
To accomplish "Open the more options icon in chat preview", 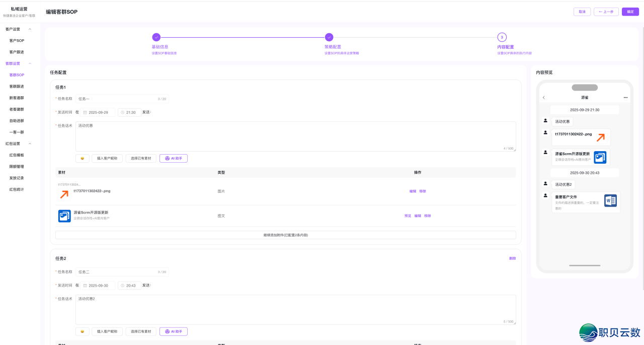I will tap(625, 97).
